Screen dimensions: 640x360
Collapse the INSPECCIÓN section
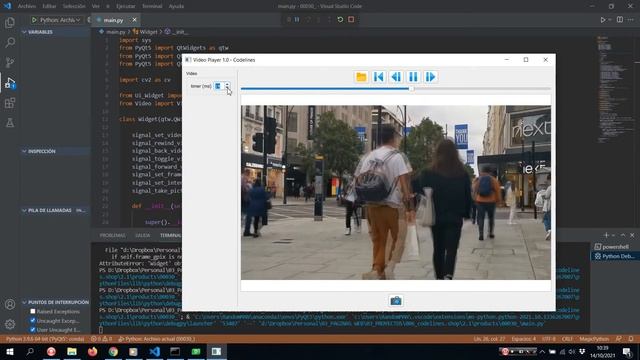click(55, 151)
